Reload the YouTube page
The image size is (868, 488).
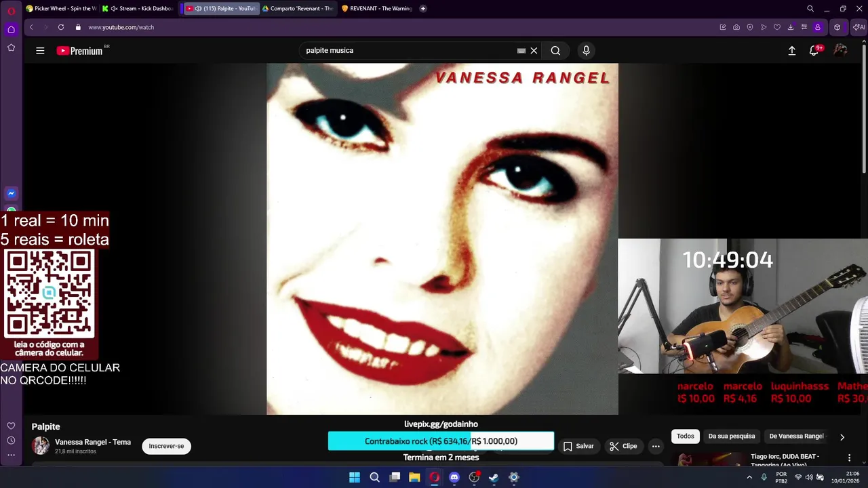point(61,27)
